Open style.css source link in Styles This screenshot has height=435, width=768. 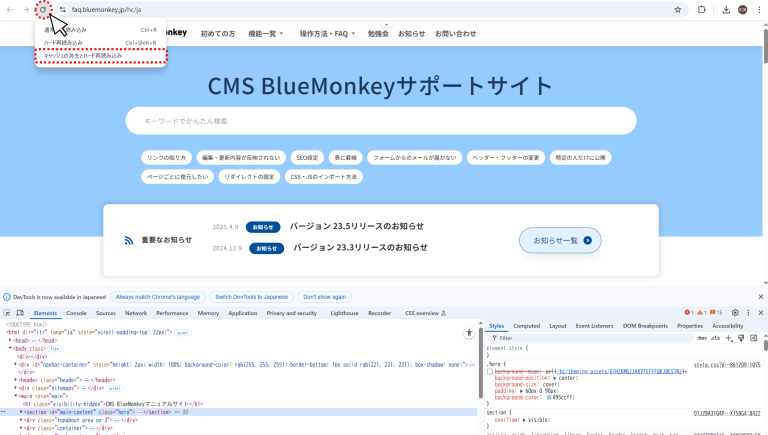click(x=727, y=365)
